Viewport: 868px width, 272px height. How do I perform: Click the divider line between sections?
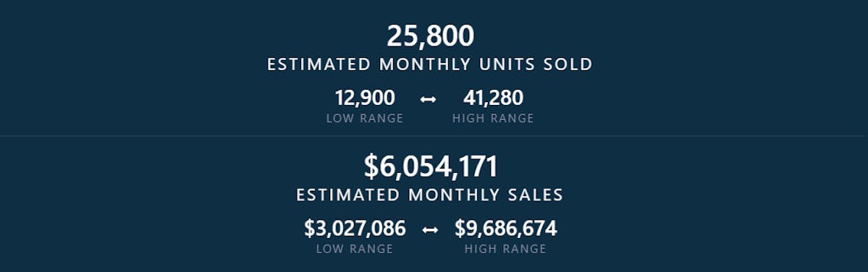pos(434,136)
